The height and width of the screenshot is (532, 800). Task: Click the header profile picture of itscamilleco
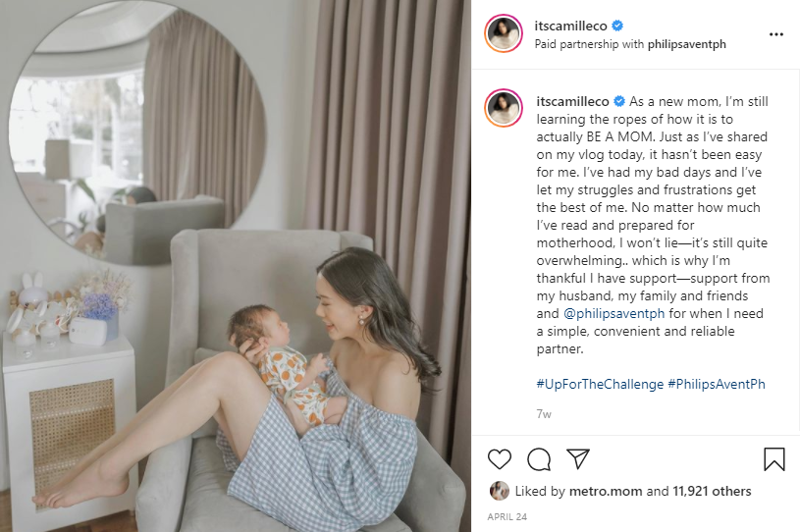[504, 33]
